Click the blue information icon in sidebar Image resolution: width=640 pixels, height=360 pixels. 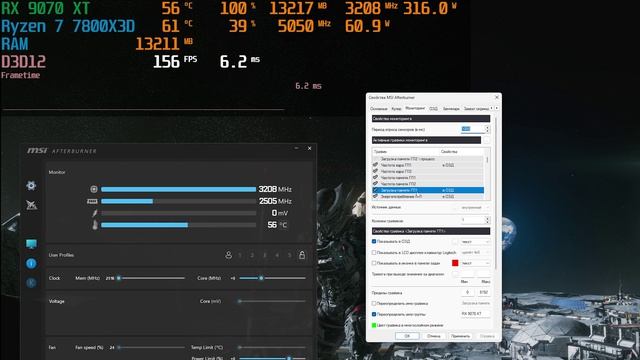pos(31,263)
